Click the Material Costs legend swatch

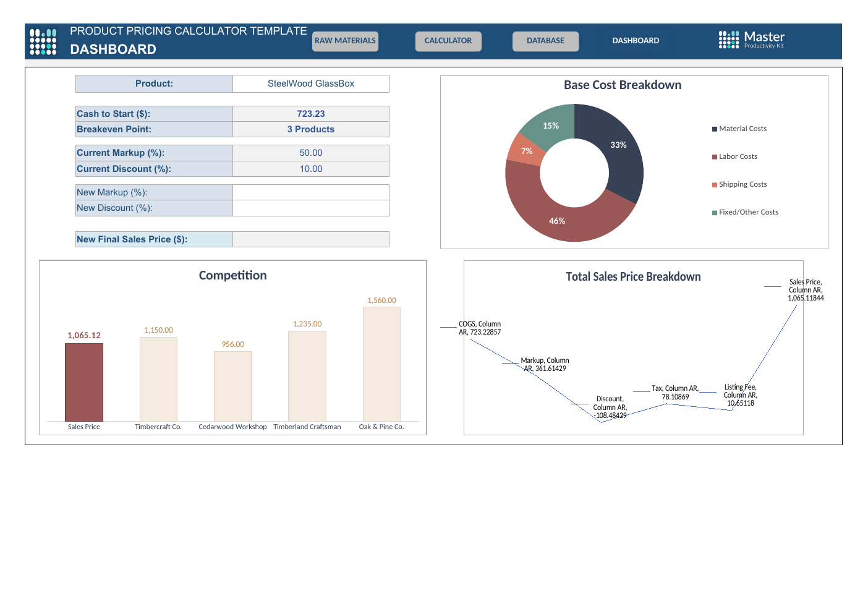click(715, 129)
